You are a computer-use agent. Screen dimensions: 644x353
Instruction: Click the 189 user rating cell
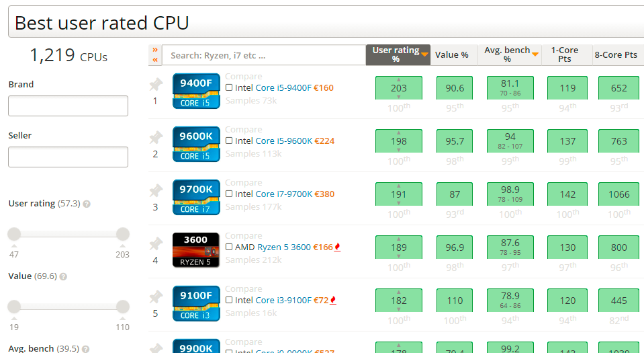(399, 247)
